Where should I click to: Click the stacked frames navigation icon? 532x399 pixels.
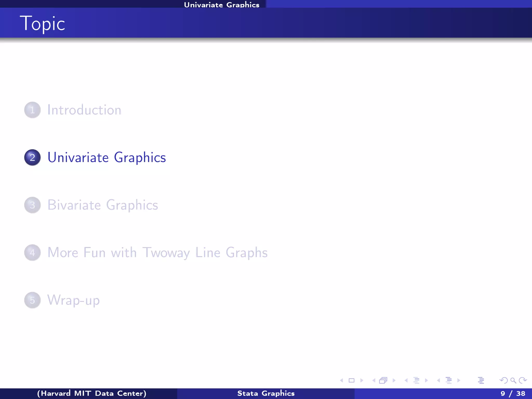point(383,381)
